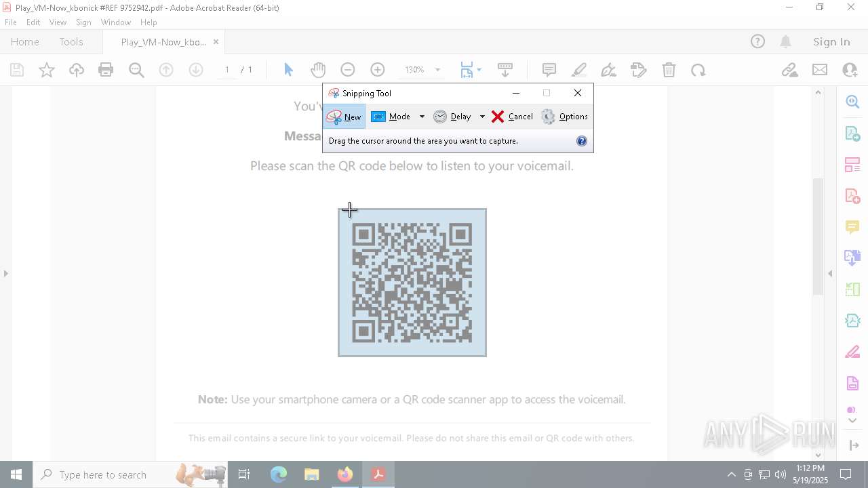Click the taskbar search box
Viewport: 868px width, 488px height.
pos(131,474)
